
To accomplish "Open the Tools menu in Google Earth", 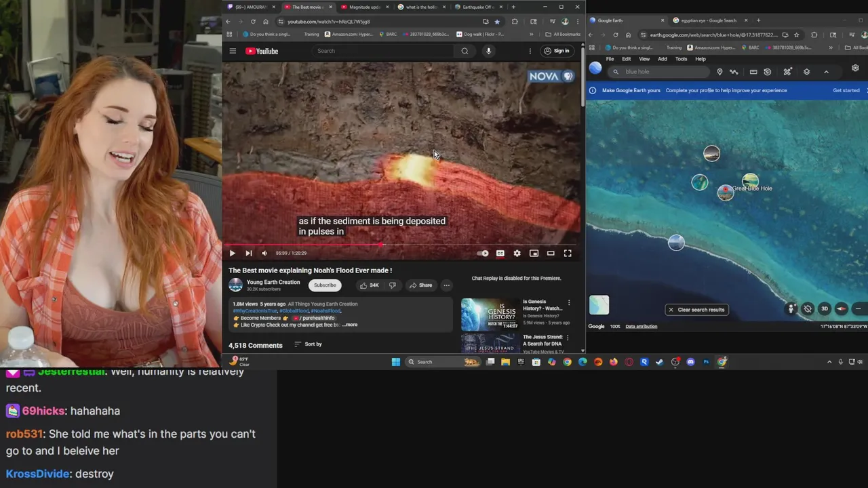I will click(x=681, y=59).
